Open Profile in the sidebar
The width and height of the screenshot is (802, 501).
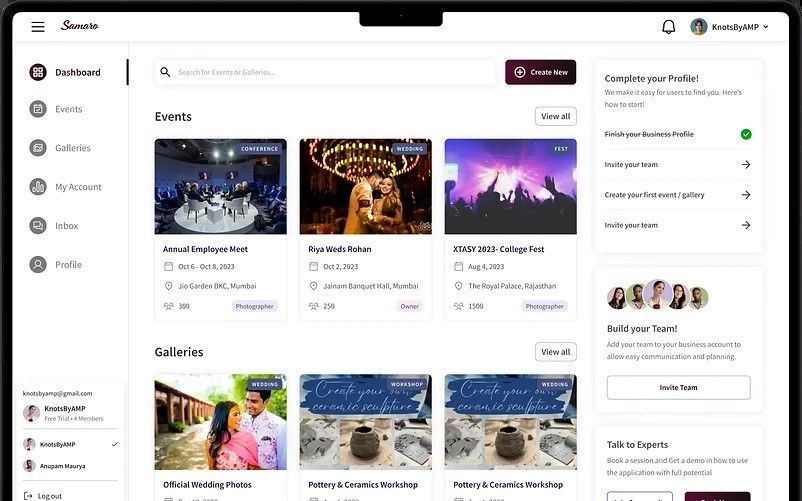pyautogui.click(x=69, y=264)
